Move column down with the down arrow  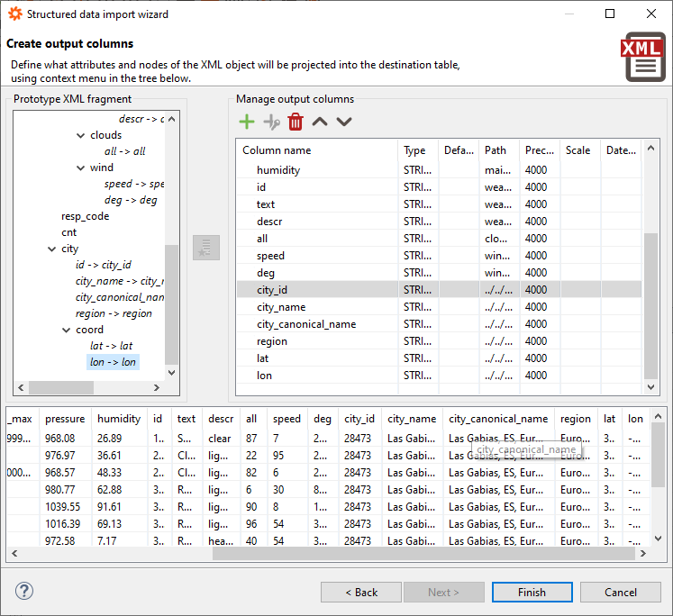(344, 122)
